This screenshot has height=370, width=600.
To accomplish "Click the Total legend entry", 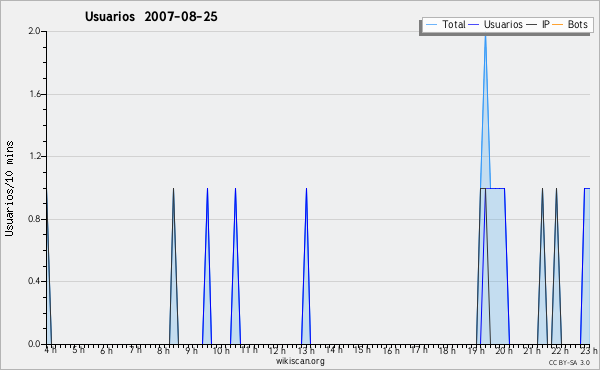I will click(445, 24).
